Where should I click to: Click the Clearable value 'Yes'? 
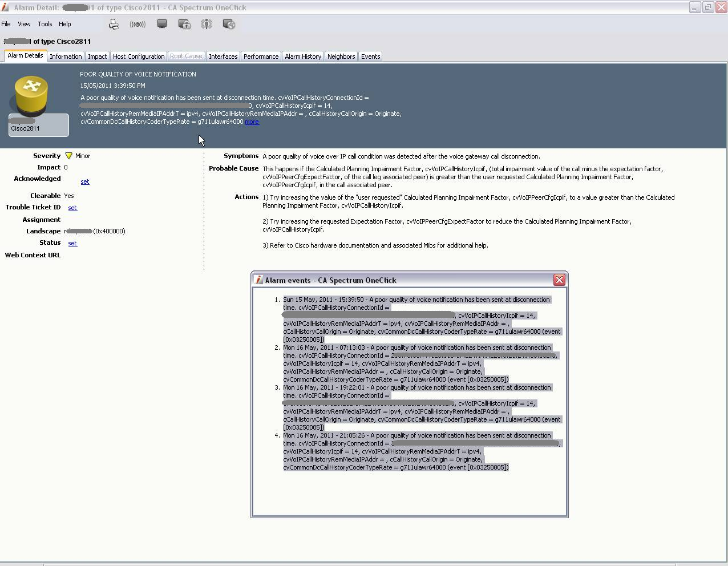69,196
